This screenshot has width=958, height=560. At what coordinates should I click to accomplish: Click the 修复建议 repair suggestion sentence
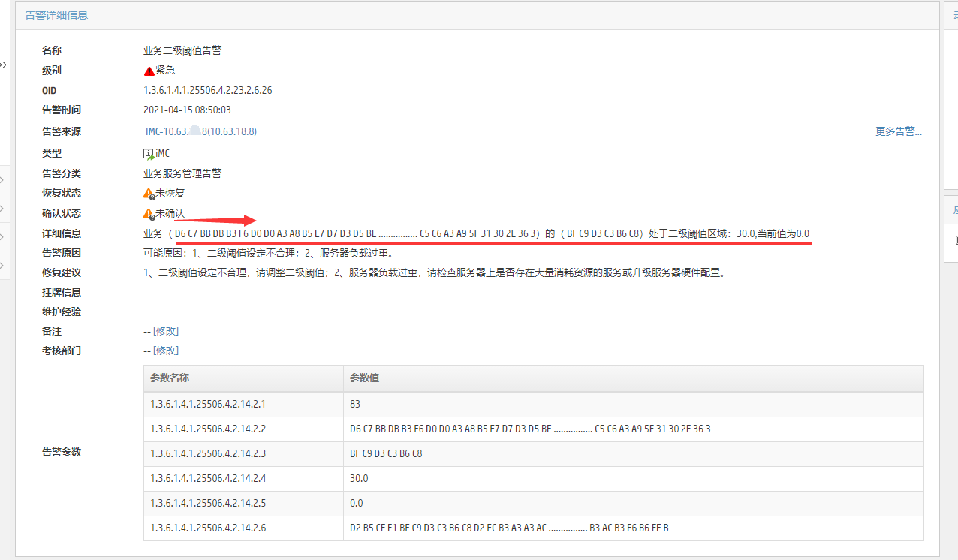point(434,273)
